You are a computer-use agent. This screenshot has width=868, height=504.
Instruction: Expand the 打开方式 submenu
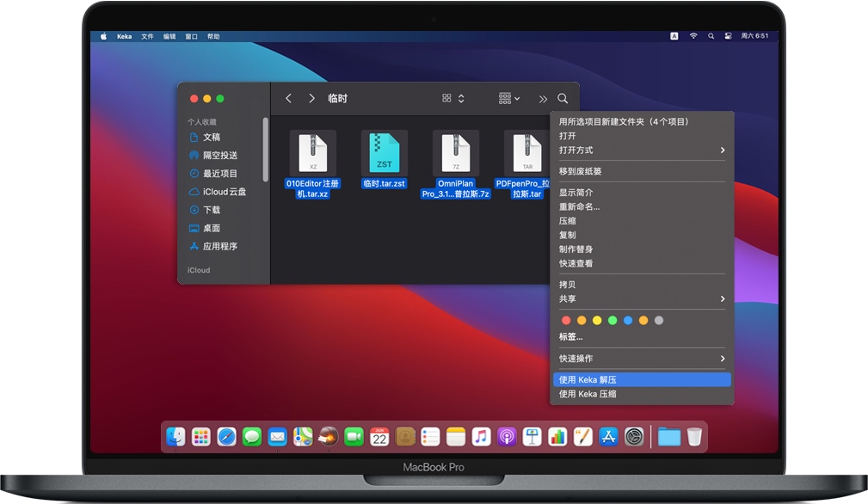pos(641,151)
